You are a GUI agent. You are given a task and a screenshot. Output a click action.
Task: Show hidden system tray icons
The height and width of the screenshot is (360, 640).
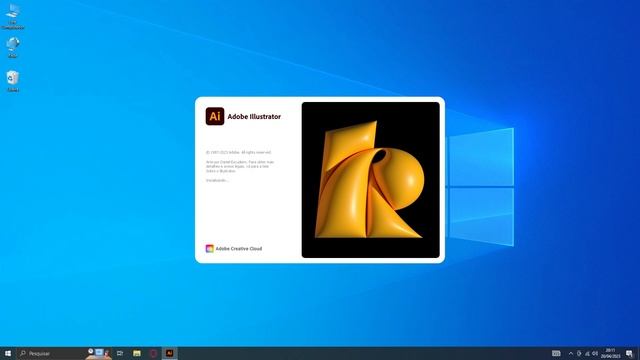coord(571,353)
